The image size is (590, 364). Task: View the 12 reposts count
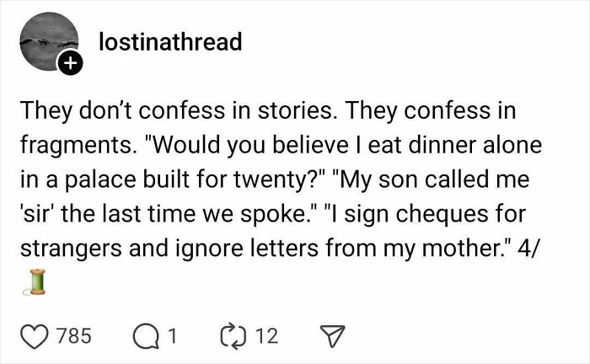[x=265, y=335]
